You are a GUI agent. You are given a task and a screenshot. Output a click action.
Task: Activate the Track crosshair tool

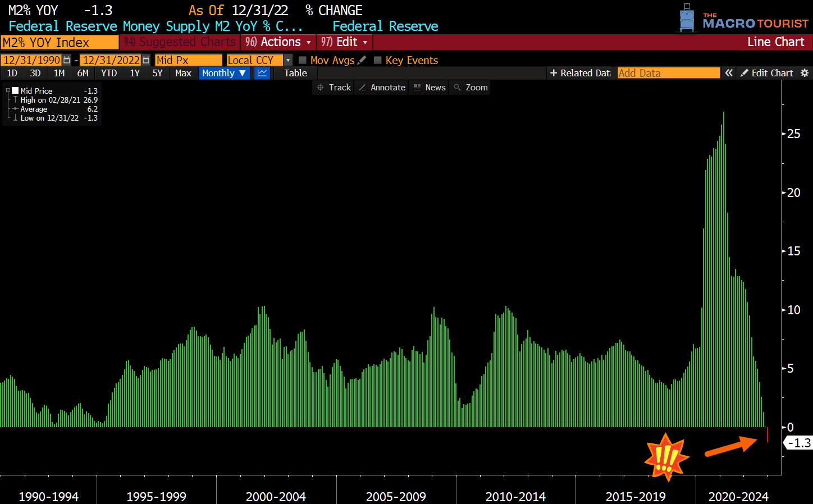click(332, 87)
